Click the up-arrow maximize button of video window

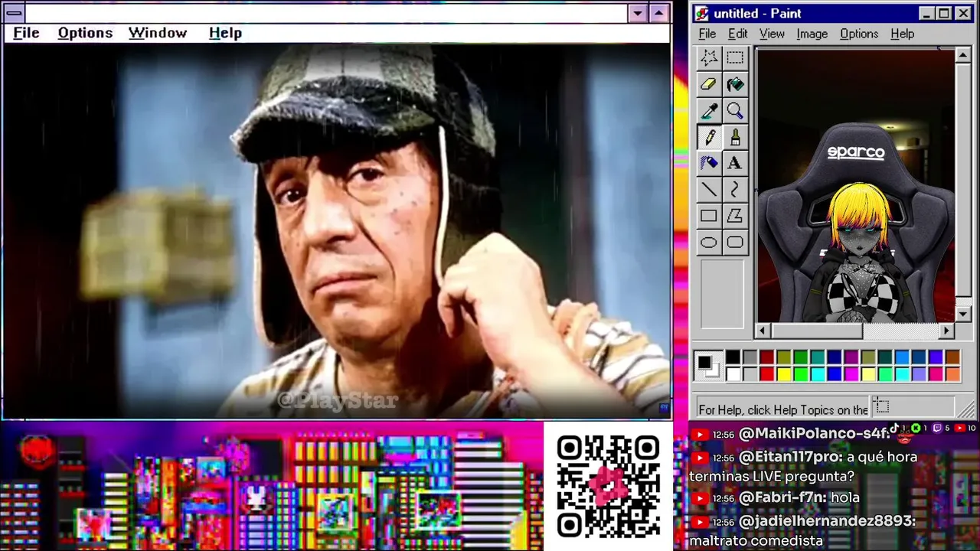(x=658, y=13)
